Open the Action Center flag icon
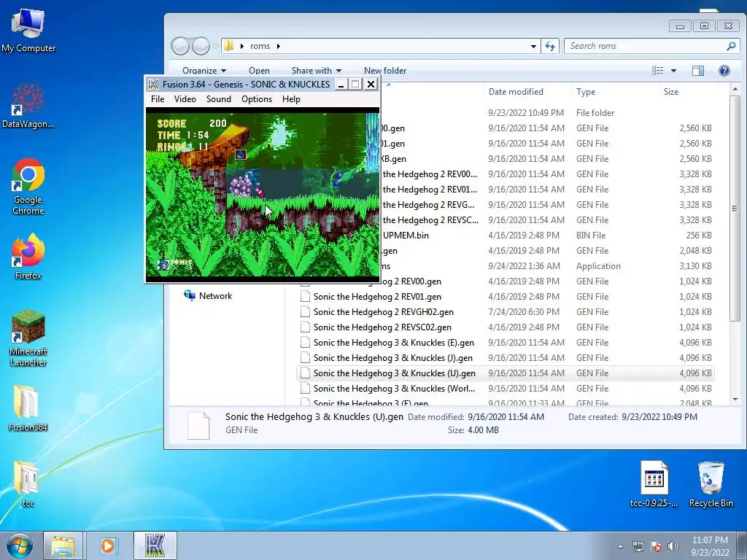The width and height of the screenshot is (747, 560). tap(656, 547)
